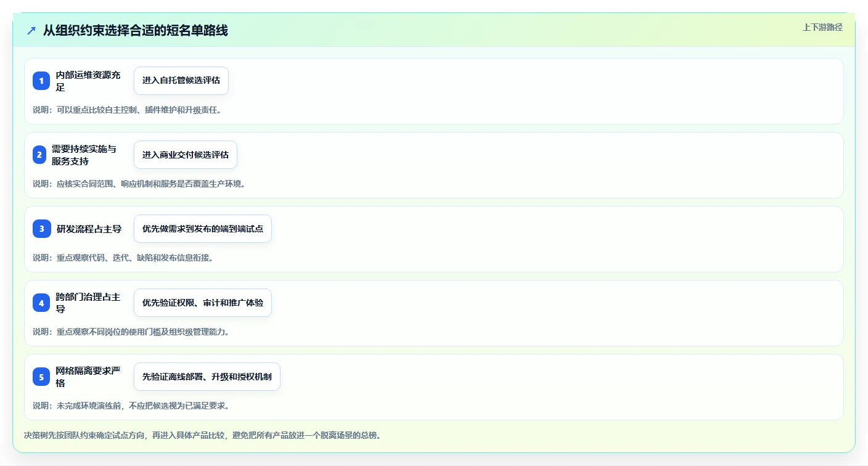Screen dimensions: 868x466
Task: Click the arrow icon beside the heading
Action: tap(31, 31)
